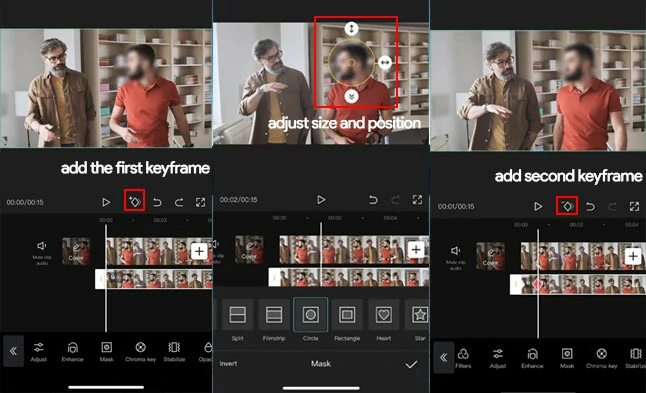Go back with double-chevron in left screen
This screenshot has height=393, width=646.
[14, 351]
